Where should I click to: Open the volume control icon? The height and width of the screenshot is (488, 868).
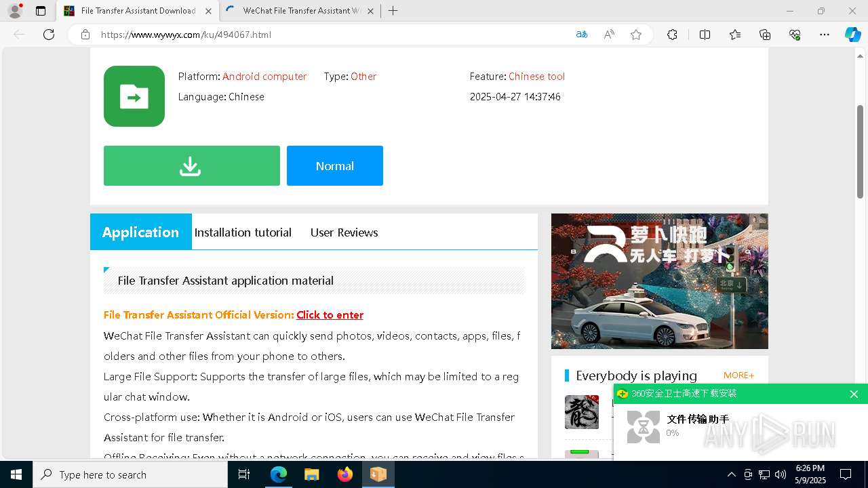point(780,474)
